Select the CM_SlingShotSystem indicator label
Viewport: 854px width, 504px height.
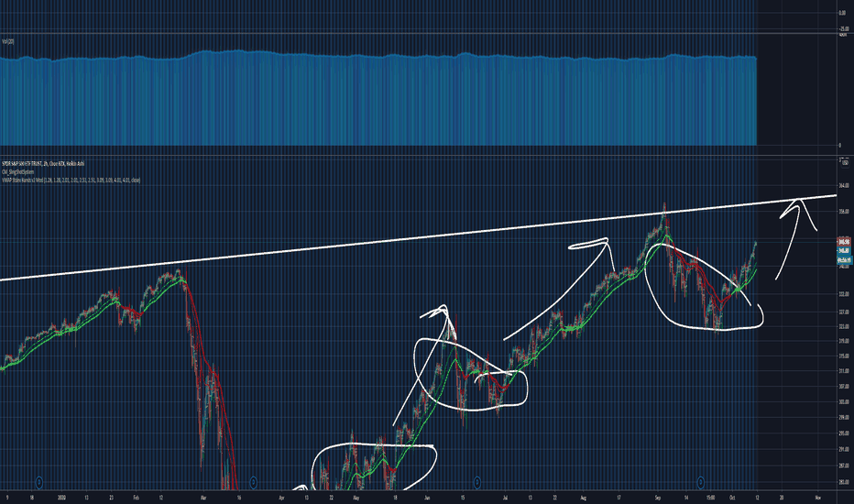(x=18, y=171)
